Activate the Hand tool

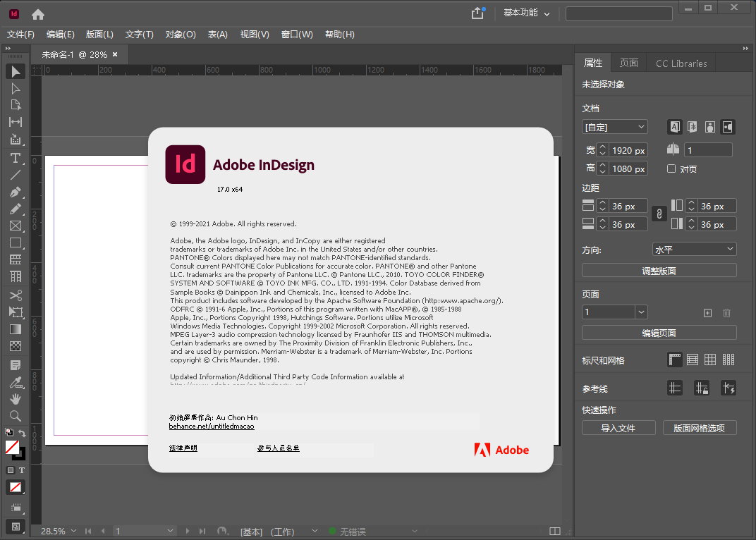tap(15, 399)
